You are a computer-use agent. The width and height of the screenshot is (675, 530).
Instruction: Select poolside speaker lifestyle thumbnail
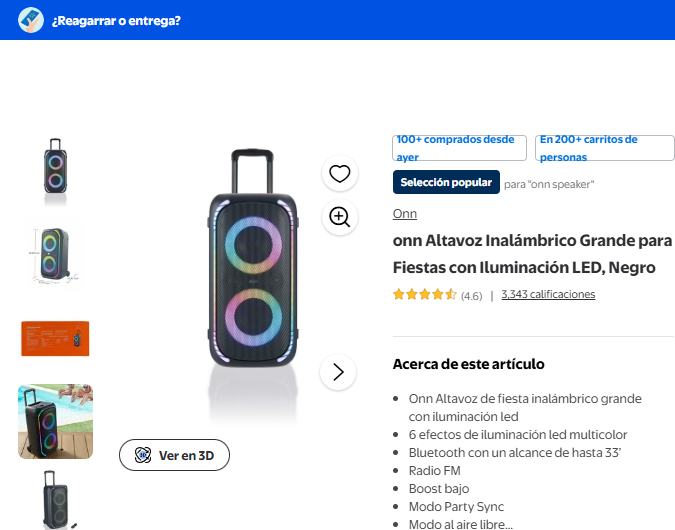(55, 422)
